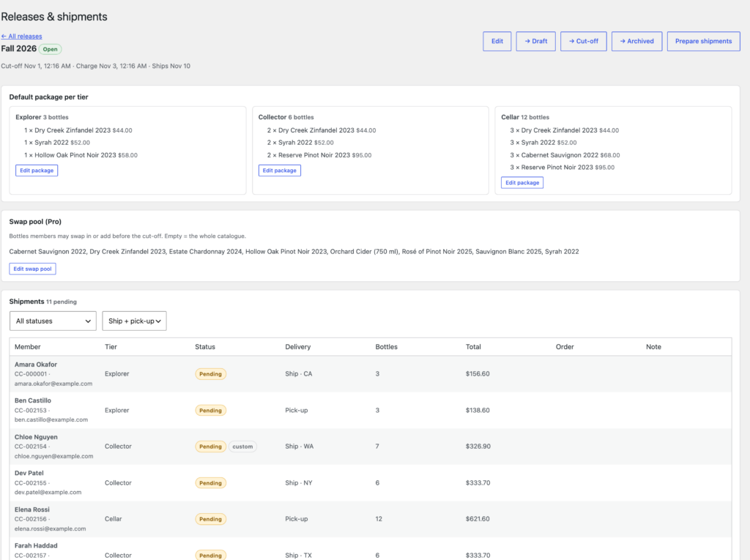Screen dimensions: 750x560
Task: Open Edit swap pool
Action: pos(32,269)
